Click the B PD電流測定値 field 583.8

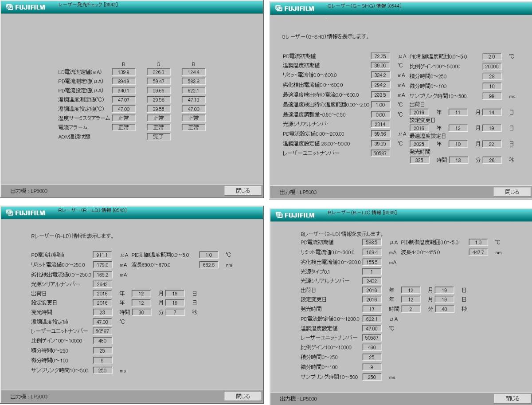(x=193, y=81)
